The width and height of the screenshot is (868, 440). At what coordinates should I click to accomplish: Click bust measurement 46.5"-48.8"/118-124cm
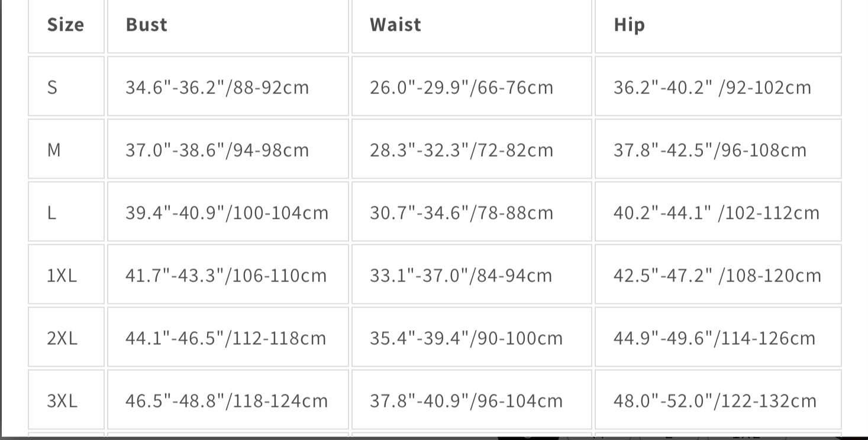pos(228,400)
